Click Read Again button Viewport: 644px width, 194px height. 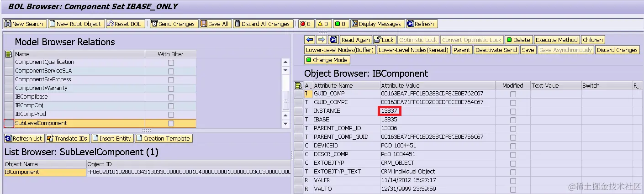click(355, 40)
